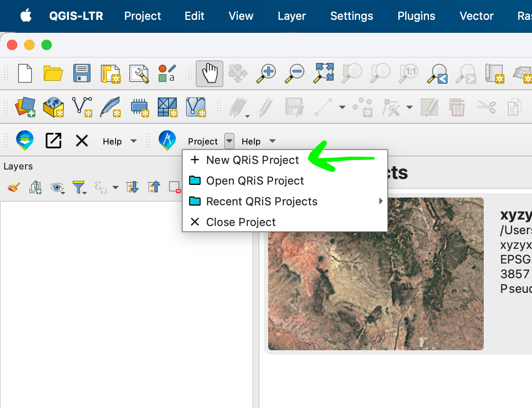This screenshot has height=408, width=532.
Task: Open the Apple menu
Action: [x=26, y=16]
